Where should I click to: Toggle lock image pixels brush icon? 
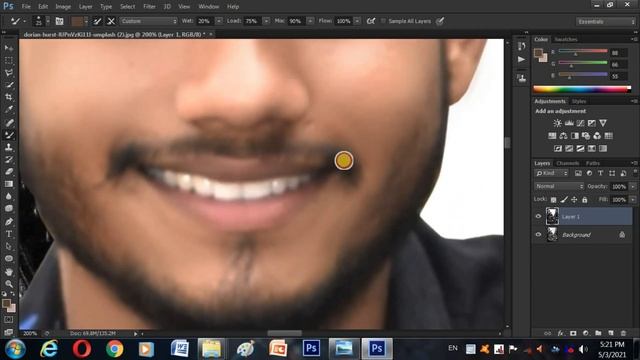click(564, 200)
